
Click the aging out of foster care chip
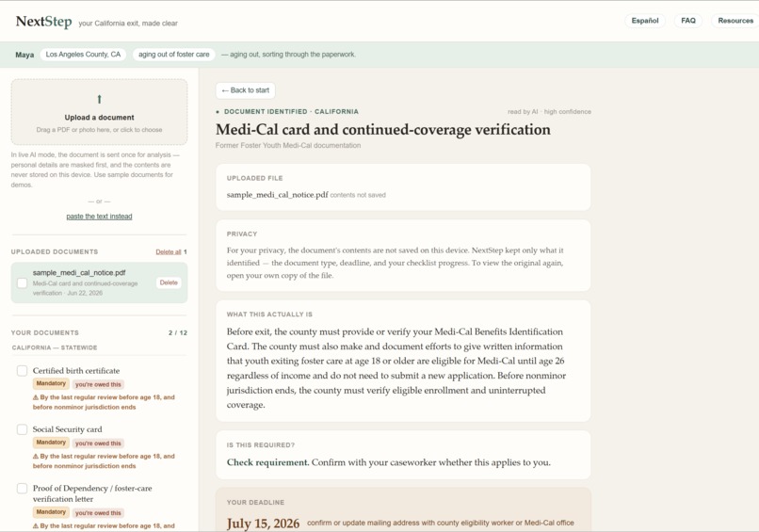pyautogui.click(x=174, y=55)
